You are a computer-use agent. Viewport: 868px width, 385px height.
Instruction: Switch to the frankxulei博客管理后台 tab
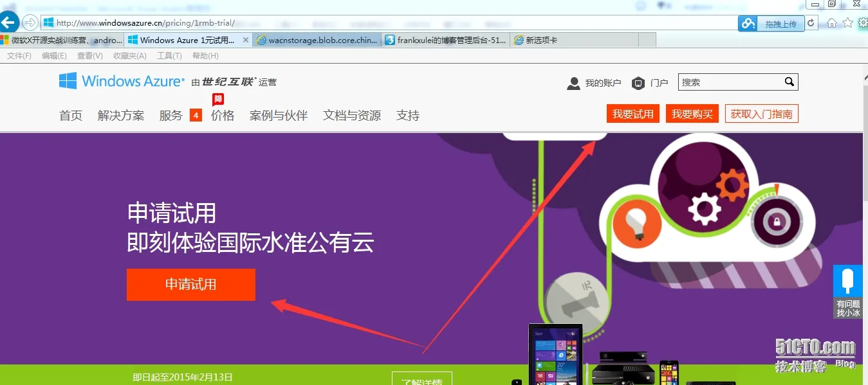pyautogui.click(x=446, y=40)
